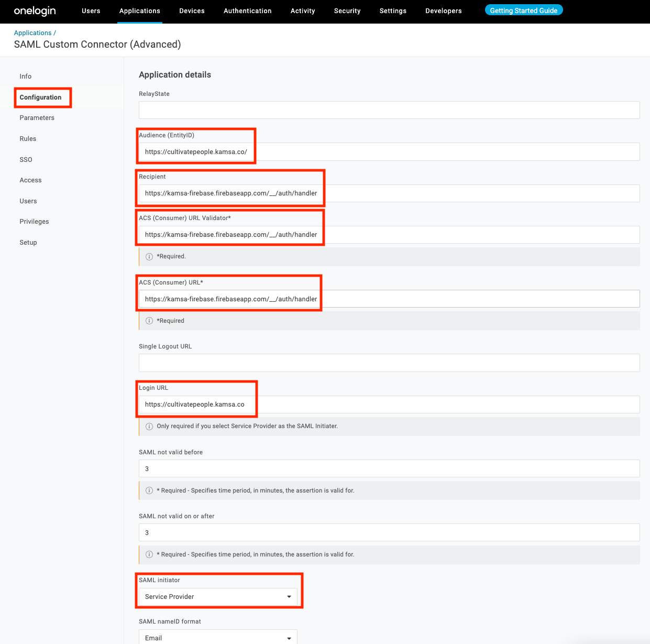
Task: Open the Security menu
Action: tap(347, 11)
